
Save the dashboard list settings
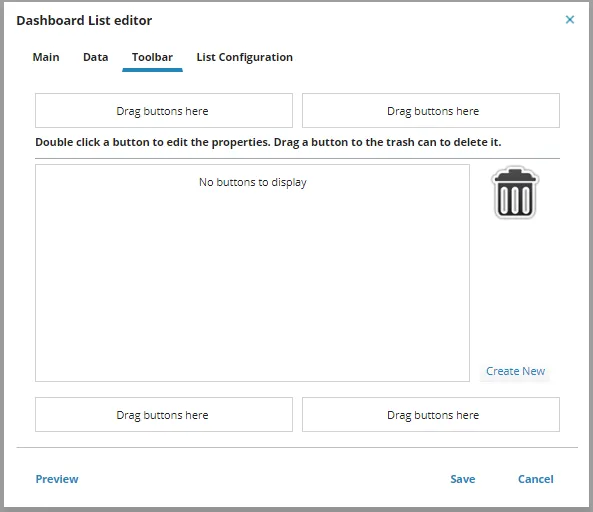click(463, 479)
